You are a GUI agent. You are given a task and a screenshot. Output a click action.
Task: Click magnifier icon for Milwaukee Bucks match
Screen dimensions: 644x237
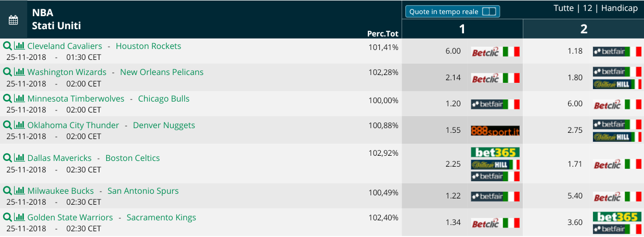pyautogui.click(x=7, y=191)
